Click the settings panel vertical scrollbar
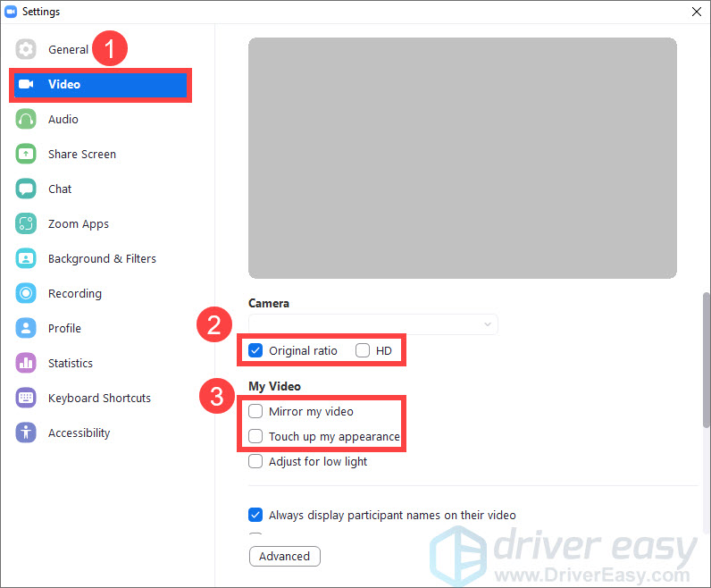 pyautogui.click(x=706, y=375)
